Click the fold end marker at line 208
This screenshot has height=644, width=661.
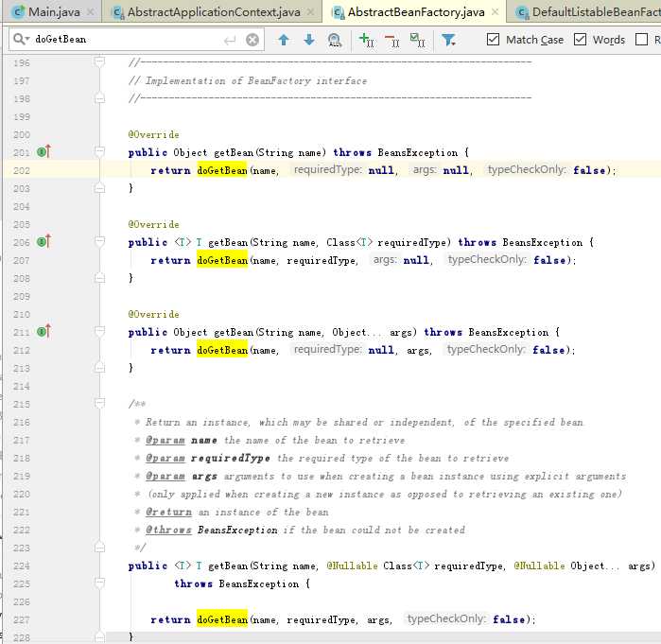[99, 278]
